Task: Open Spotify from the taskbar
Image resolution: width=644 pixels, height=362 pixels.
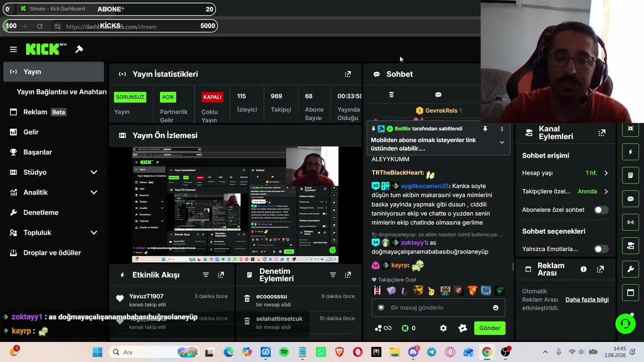Action: coord(284,352)
